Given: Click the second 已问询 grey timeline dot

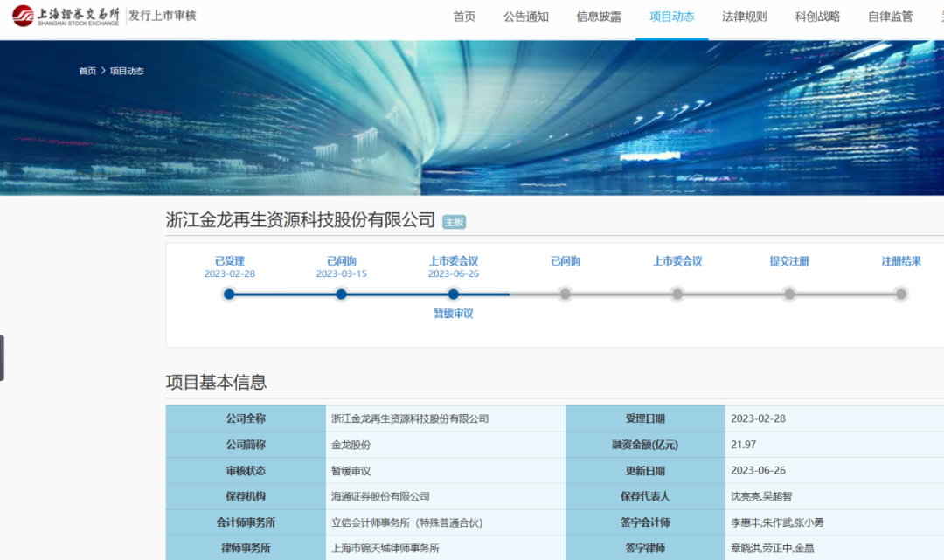Looking at the screenshot, I should (565, 294).
